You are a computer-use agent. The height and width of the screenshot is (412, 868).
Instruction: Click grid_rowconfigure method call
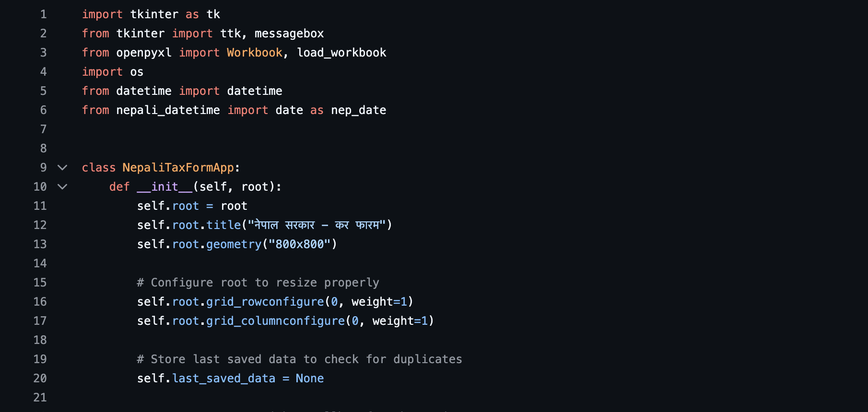(265, 302)
